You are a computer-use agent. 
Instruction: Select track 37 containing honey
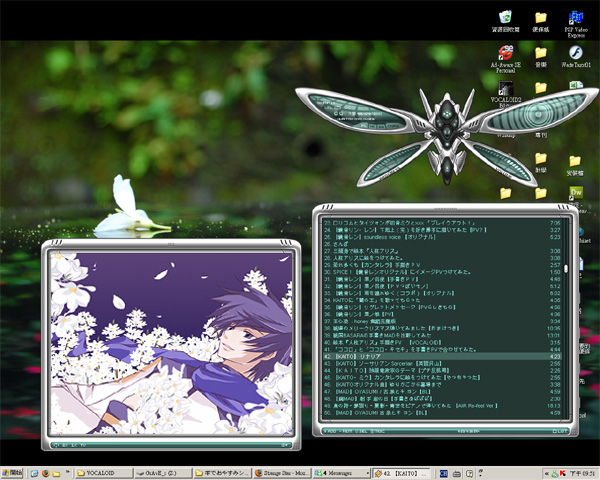tap(442, 321)
